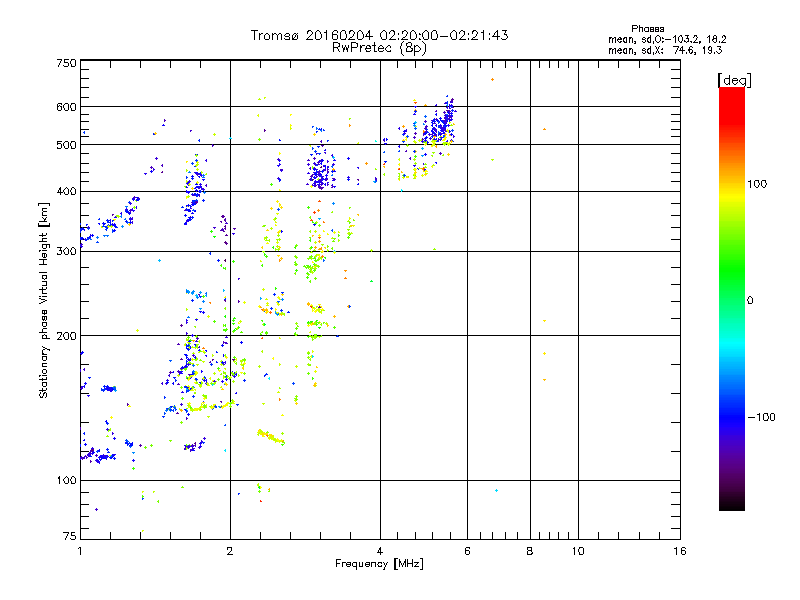Click the x-axis tick label '16'

tap(680, 551)
